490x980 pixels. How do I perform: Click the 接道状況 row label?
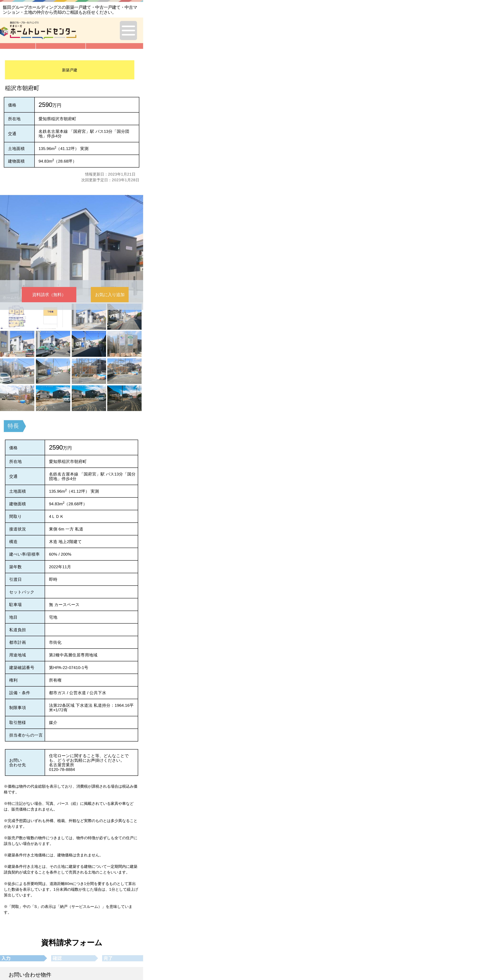click(18, 529)
